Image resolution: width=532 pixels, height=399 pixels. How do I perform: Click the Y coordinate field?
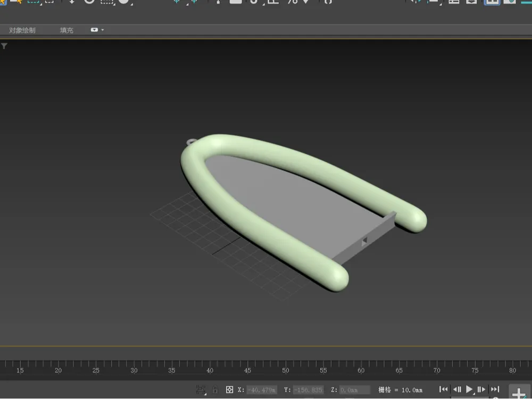(308, 390)
